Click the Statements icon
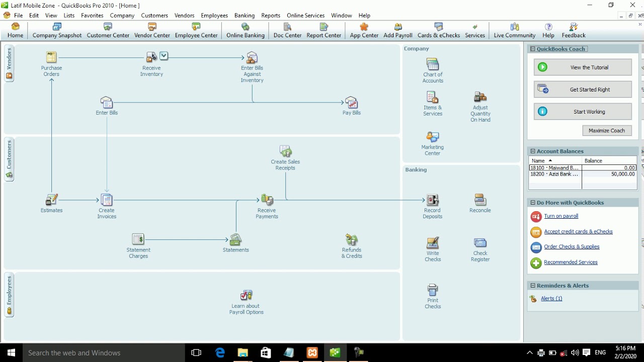 tap(235, 239)
